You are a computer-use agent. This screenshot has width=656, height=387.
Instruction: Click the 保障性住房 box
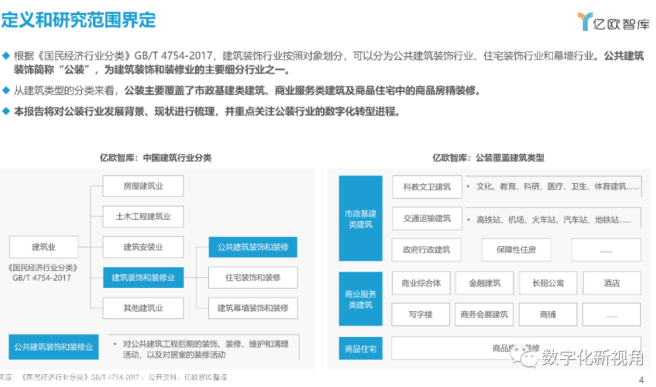click(x=516, y=250)
